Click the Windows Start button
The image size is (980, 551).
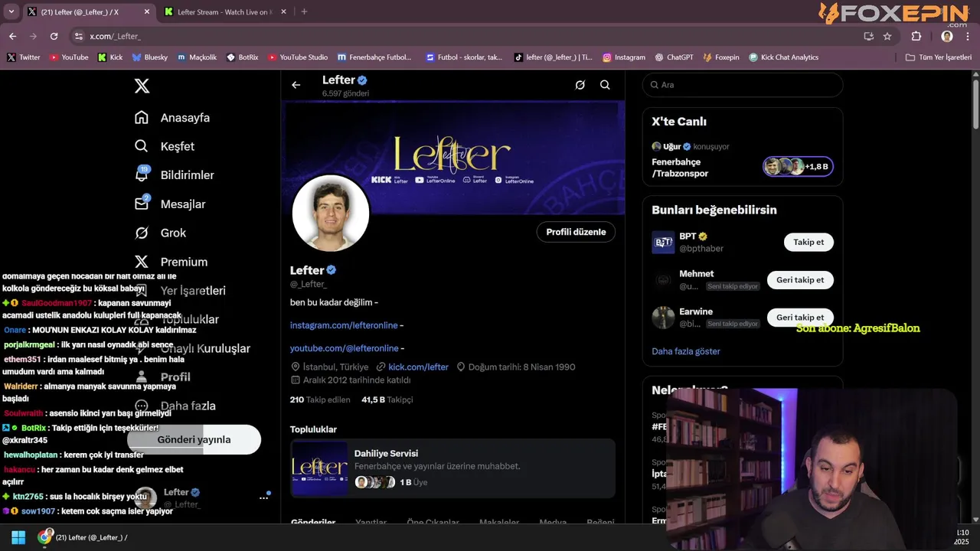tap(18, 537)
